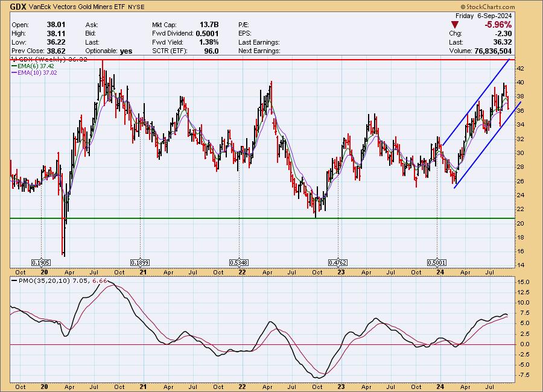Click the red horizontal resistance line at top

(x=262, y=60)
